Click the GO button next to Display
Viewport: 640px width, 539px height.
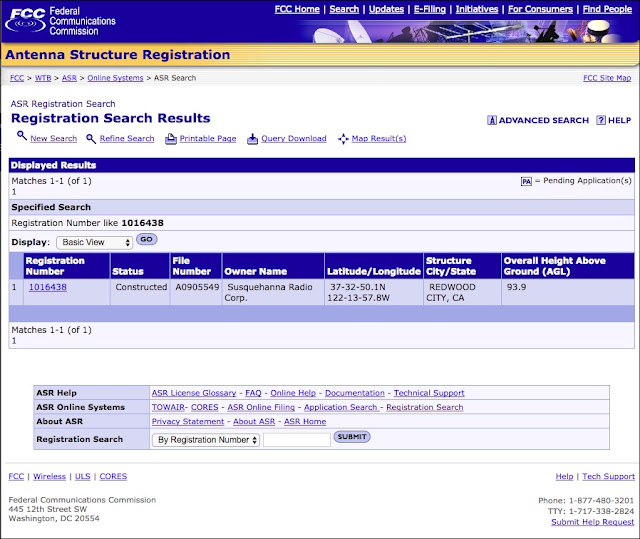(147, 240)
